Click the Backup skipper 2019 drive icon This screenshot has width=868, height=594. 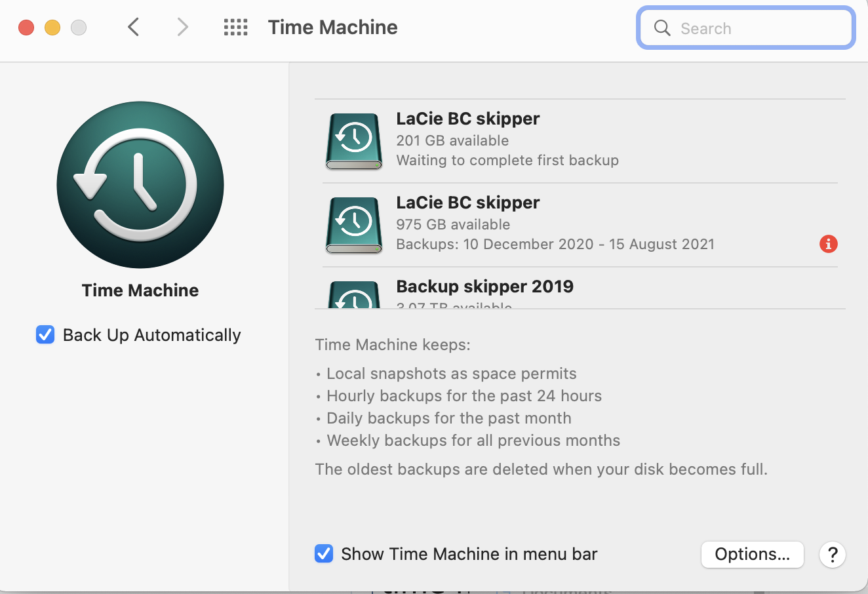[354, 296]
